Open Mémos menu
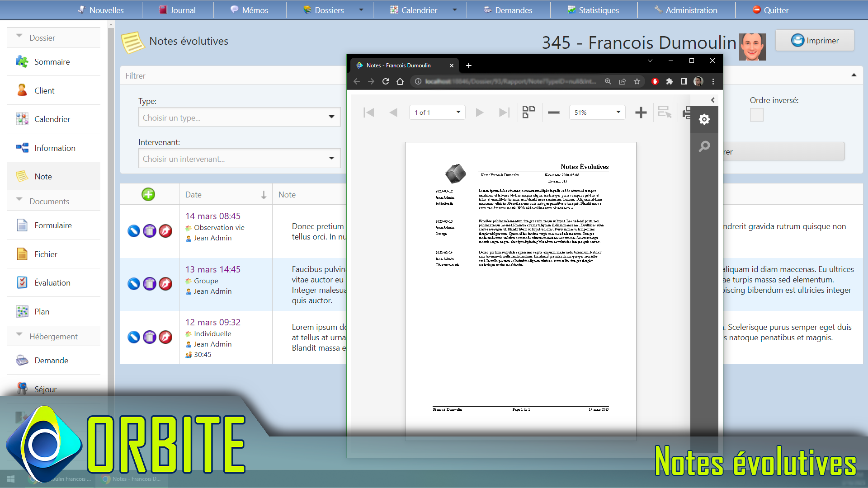The width and height of the screenshot is (868, 488). [x=250, y=10]
